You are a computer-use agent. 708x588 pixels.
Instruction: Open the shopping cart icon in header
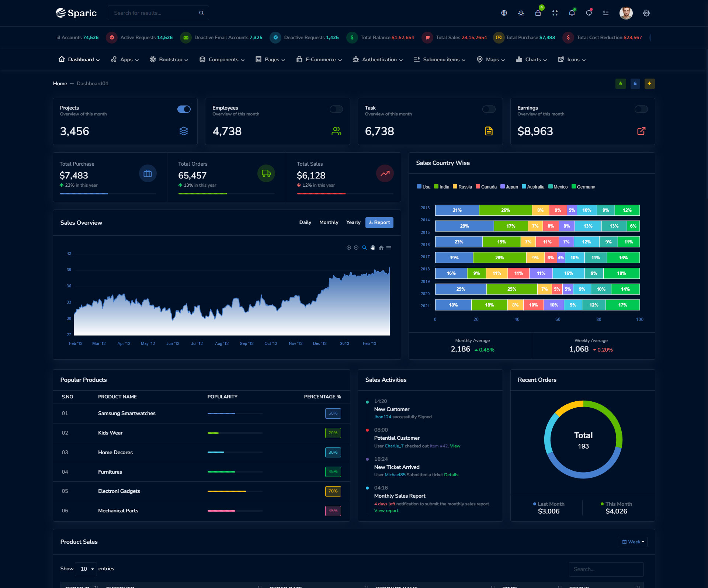click(538, 13)
